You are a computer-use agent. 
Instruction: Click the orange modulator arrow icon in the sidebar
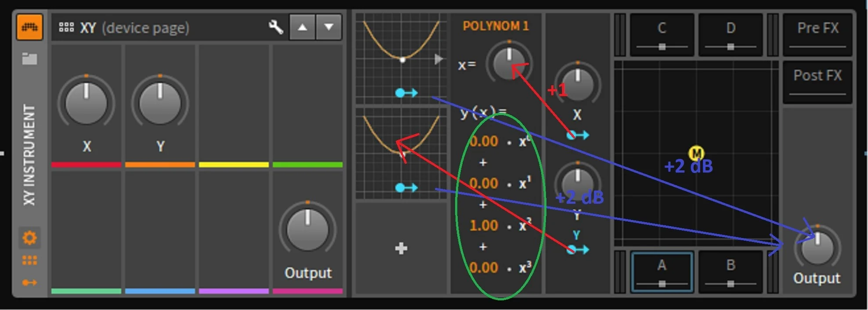[29, 282]
